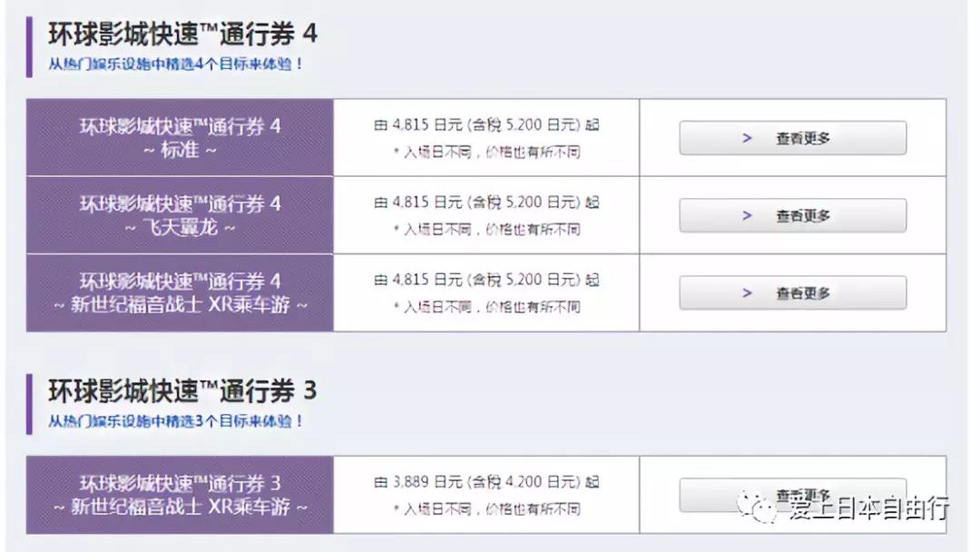This screenshot has height=552, width=980.
Task: Click the arrow icon for 通行券 4 XR乘车游 row
Action: pyautogui.click(x=748, y=293)
